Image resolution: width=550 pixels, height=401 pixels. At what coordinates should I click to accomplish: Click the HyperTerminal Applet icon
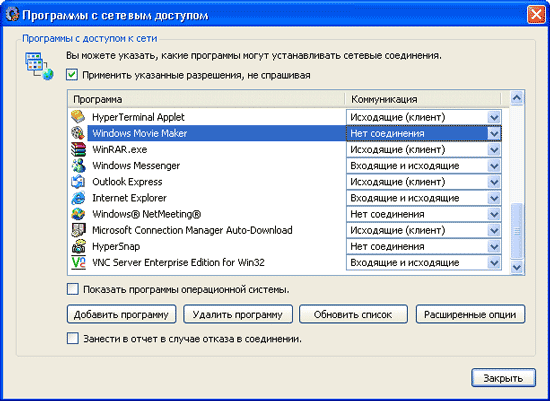click(x=78, y=117)
